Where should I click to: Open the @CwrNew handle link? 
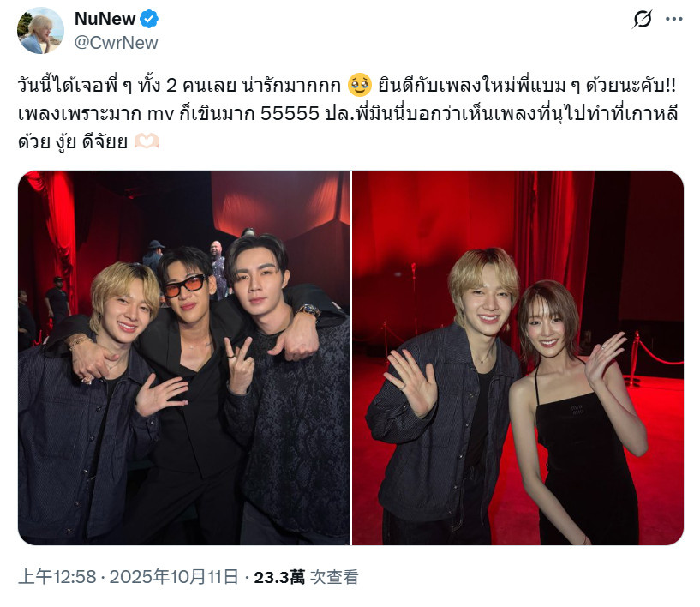coord(116,43)
